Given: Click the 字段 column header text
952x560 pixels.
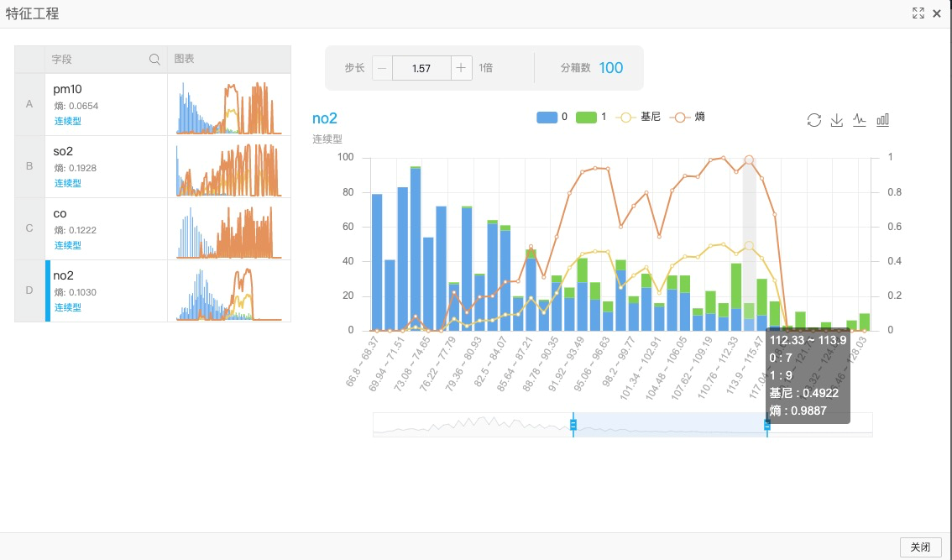Looking at the screenshot, I should pyautogui.click(x=61, y=60).
